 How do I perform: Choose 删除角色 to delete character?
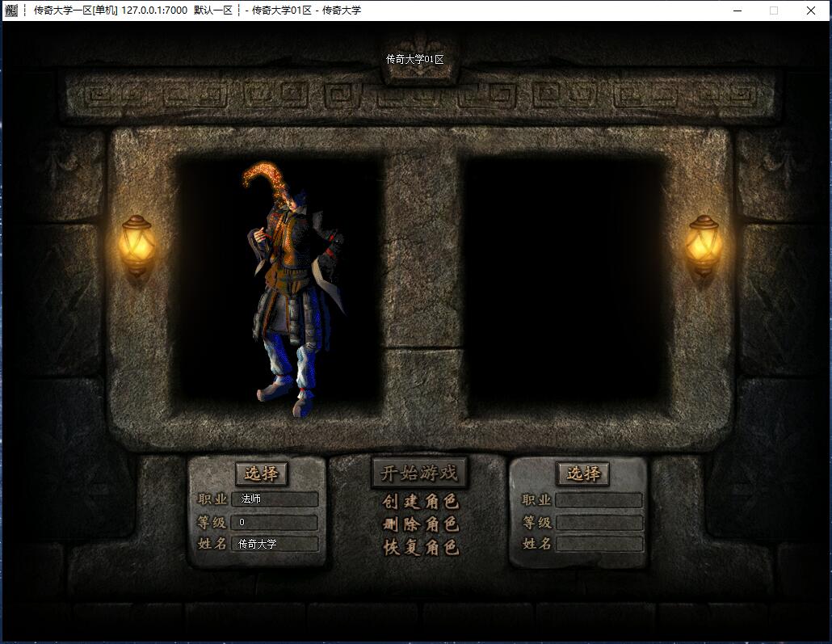[420, 524]
